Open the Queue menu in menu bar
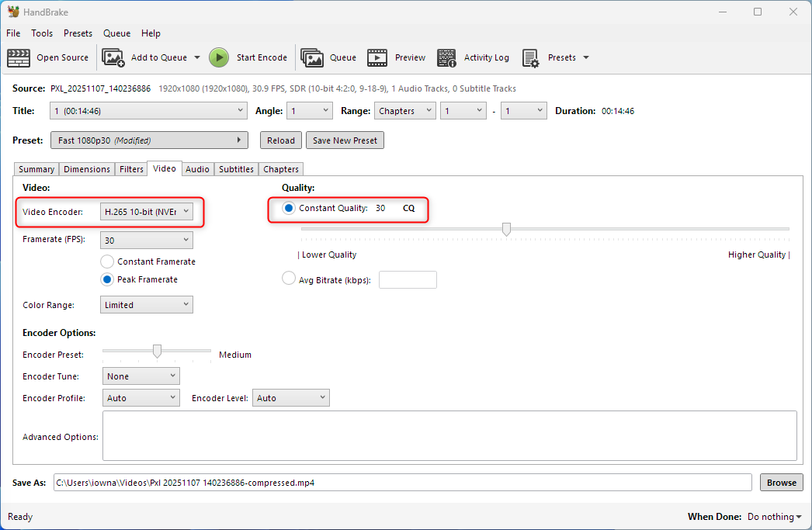The height and width of the screenshot is (530, 812). click(x=116, y=33)
